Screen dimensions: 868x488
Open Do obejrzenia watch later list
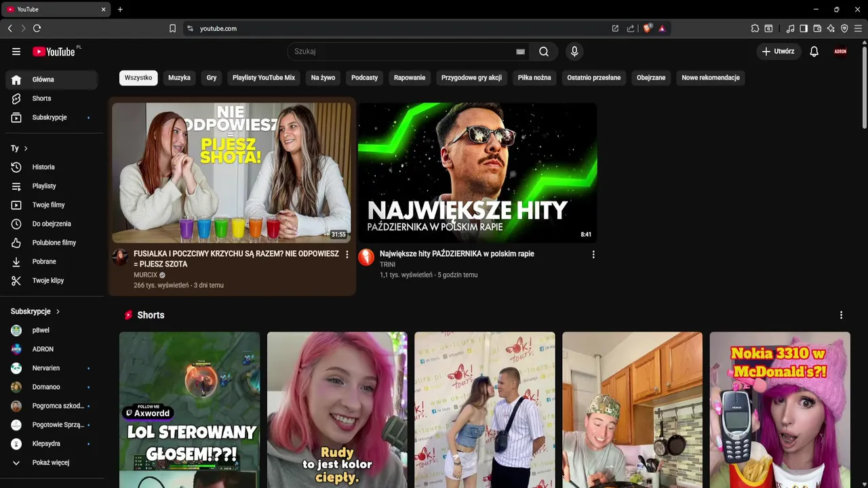coord(52,224)
